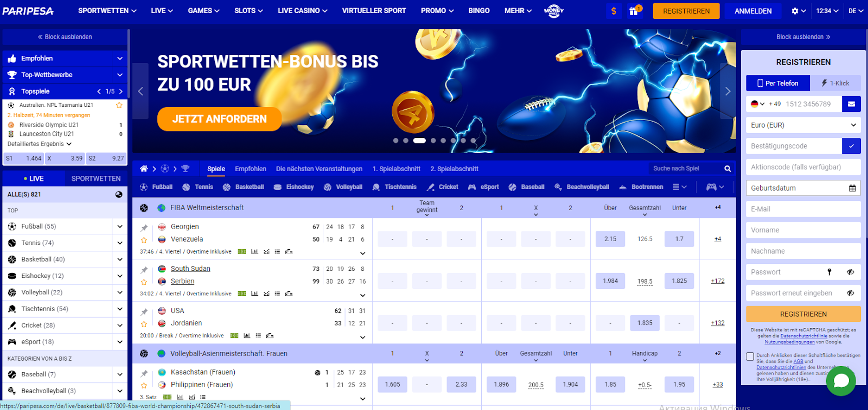Viewport: 868px width, 410px height.
Task: Select the Die nächsten Veranstaltungen tab
Action: pos(319,169)
